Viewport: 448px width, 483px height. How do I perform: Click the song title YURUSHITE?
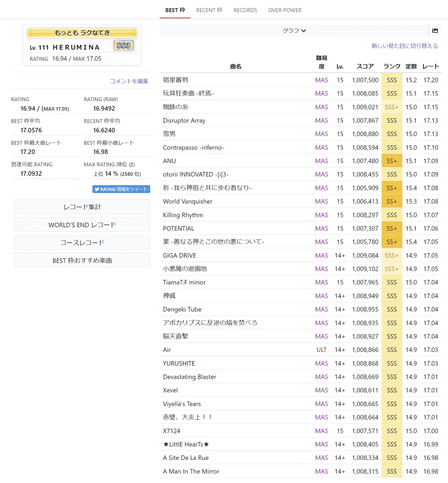pyautogui.click(x=179, y=363)
